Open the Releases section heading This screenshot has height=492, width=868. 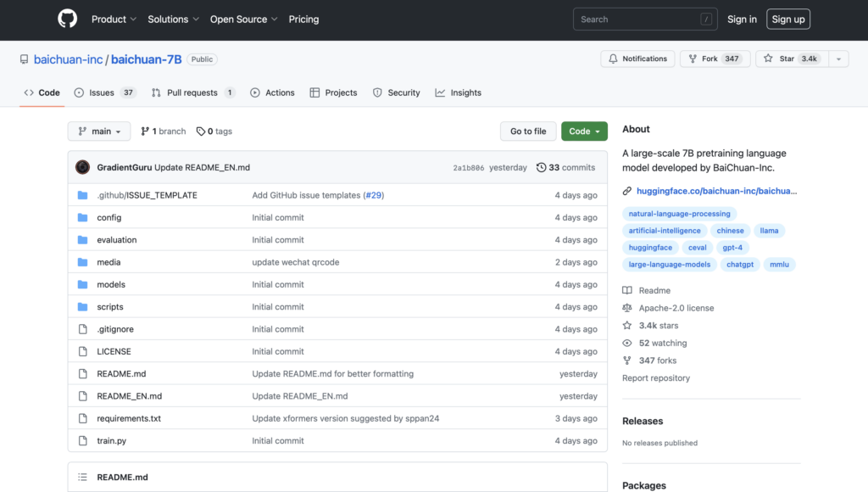click(643, 421)
